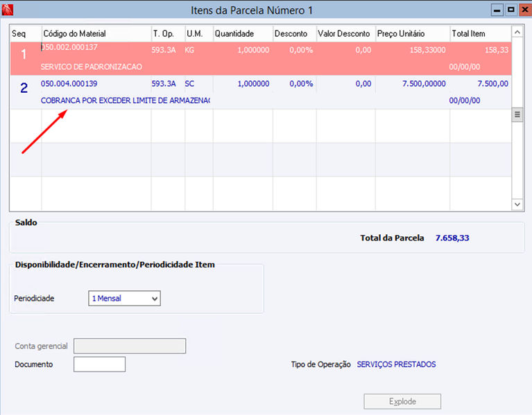Viewport: 532px width, 415px height.
Task: Select material code 050.004.000139
Action: click(69, 84)
